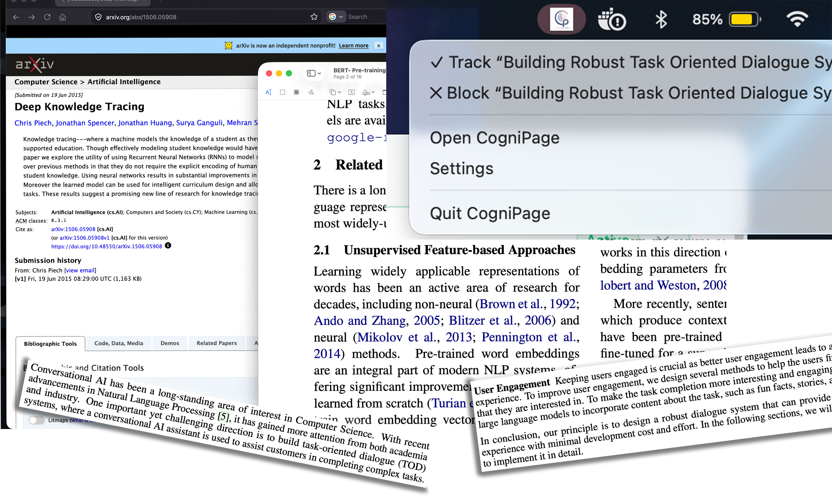Check the battery status at 85%
This screenshot has height=504, width=832.
pyautogui.click(x=727, y=19)
